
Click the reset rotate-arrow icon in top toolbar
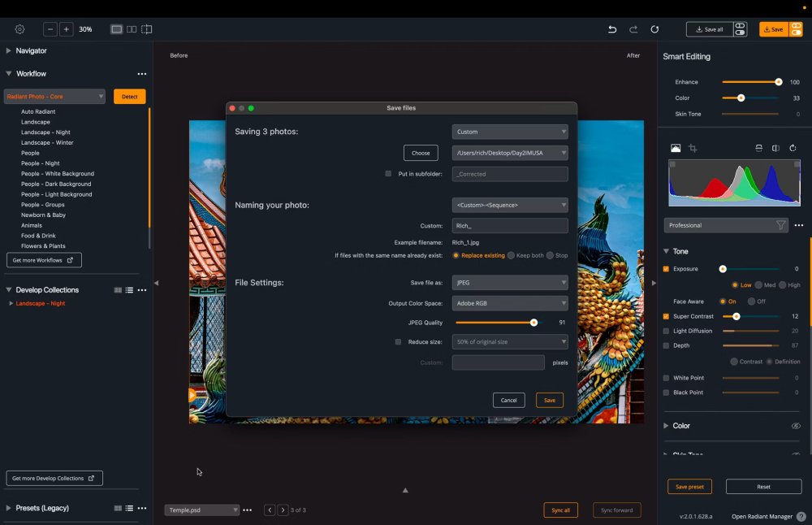(654, 29)
